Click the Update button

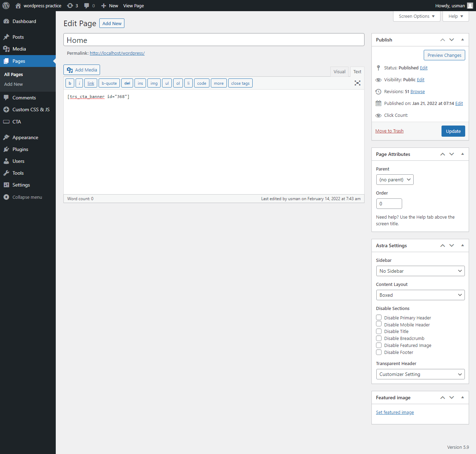click(453, 131)
